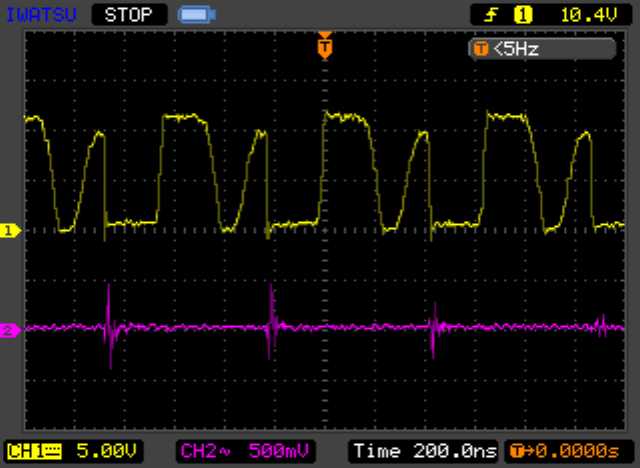Click the blue battery status icon
The height and width of the screenshot is (468, 640).
(197, 15)
